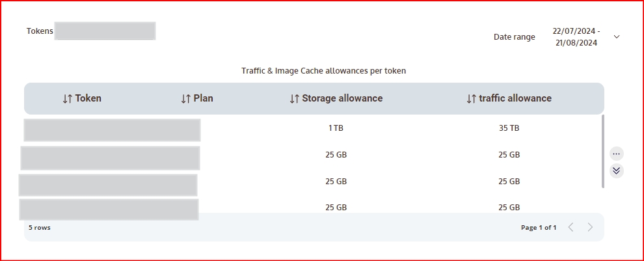This screenshot has height=261, width=644.
Task: Click sort arrows icon beside traffic allowance
Action: click(471, 99)
